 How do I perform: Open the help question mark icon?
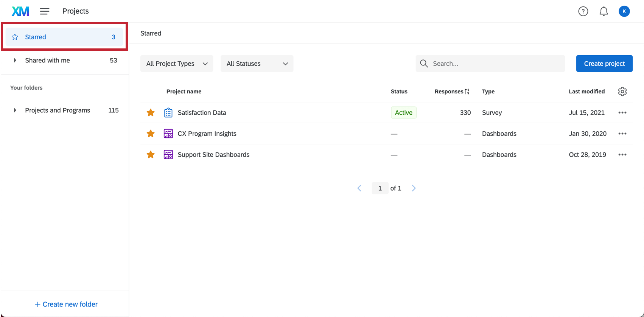pyautogui.click(x=583, y=11)
